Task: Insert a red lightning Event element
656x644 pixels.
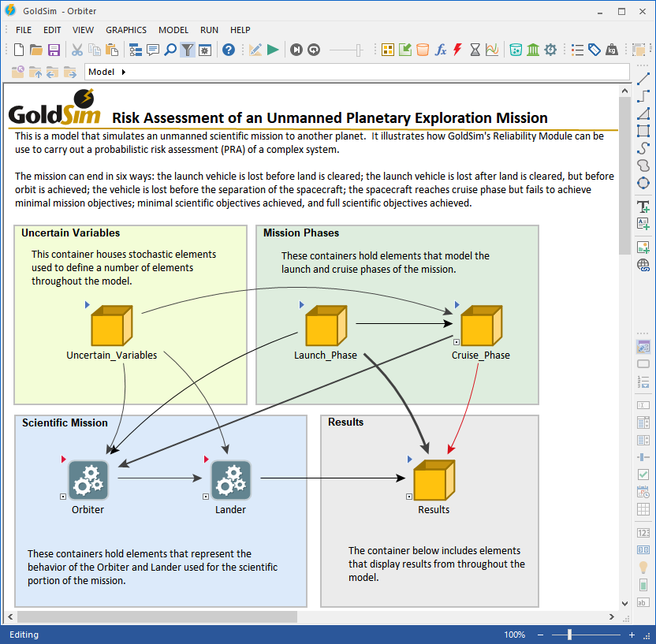Action: coord(457,50)
